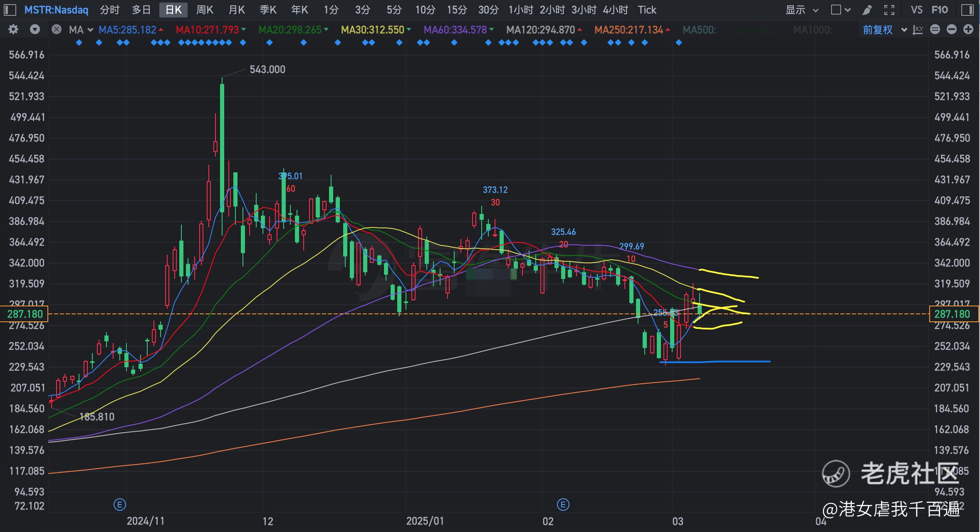Click the 2025/01 date axis label
980x532 pixels.
click(x=425, y=521)
